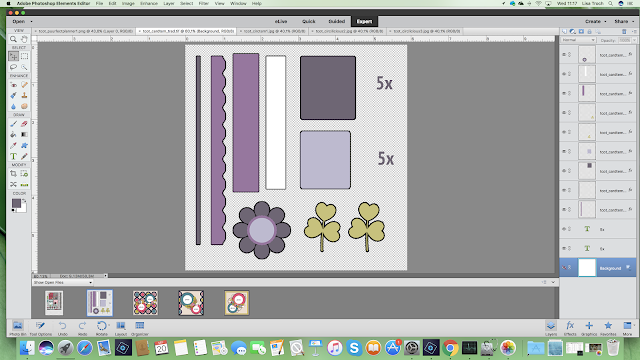
Task: Open the Filter menu
Action: (x=204, y=3)
